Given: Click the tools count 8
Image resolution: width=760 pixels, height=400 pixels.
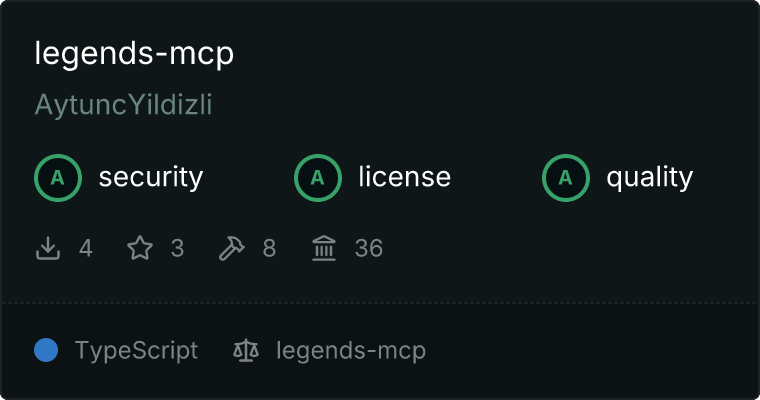Looking at the screenshot, I should [269, 248].
